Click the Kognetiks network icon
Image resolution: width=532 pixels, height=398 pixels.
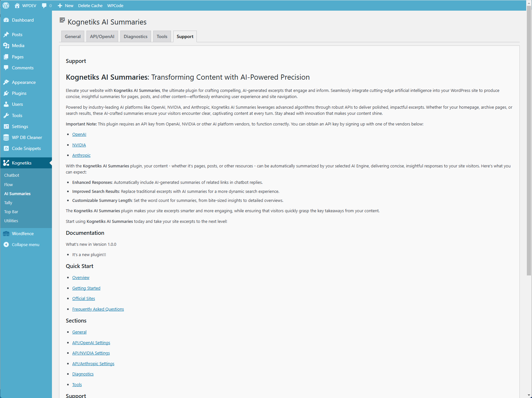(6, 163)
